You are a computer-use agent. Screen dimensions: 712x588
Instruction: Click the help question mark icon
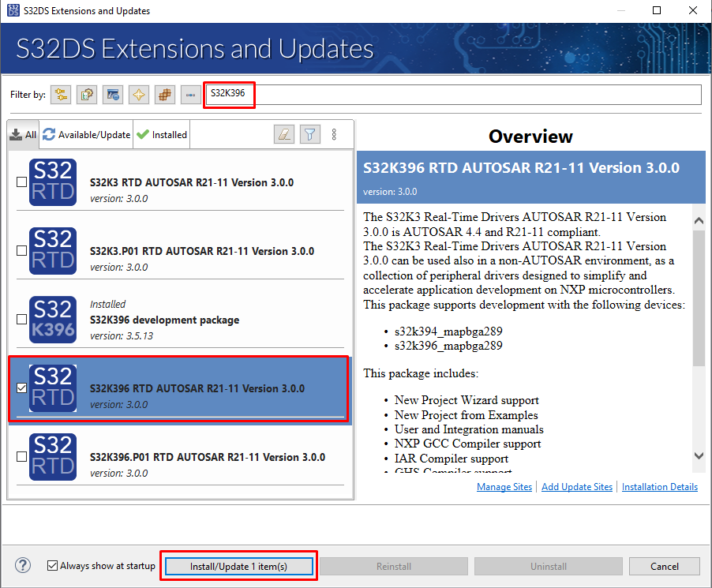tap(23, 566)
